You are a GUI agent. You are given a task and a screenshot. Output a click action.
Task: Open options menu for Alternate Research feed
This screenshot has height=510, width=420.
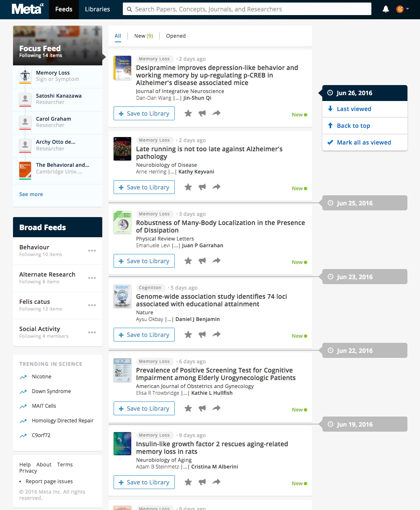92,278
